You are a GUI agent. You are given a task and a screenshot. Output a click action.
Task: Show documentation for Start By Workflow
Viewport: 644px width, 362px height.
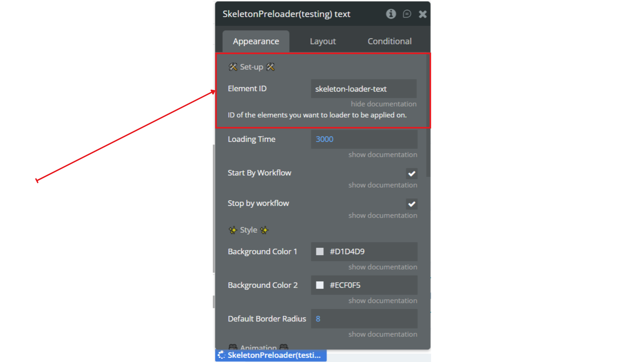[383, 185]
